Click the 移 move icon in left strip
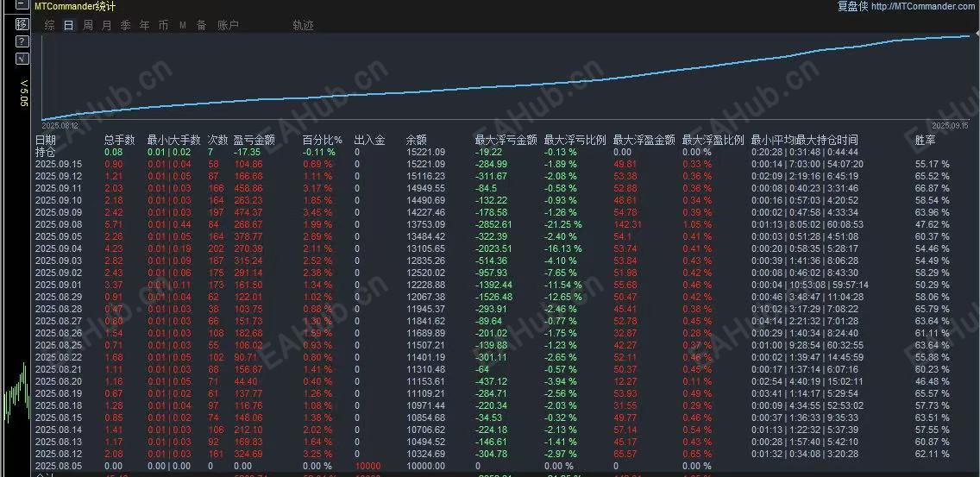The image size is (980, 477). tap(22, 24)
